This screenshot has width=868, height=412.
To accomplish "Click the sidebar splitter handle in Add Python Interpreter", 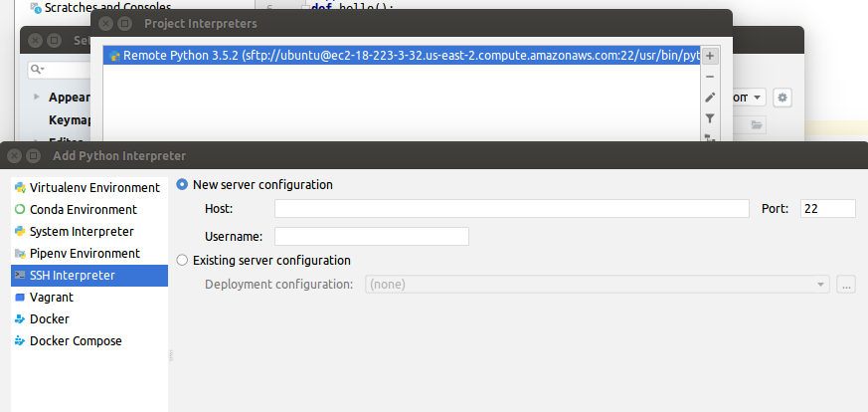I will point(170,355).
